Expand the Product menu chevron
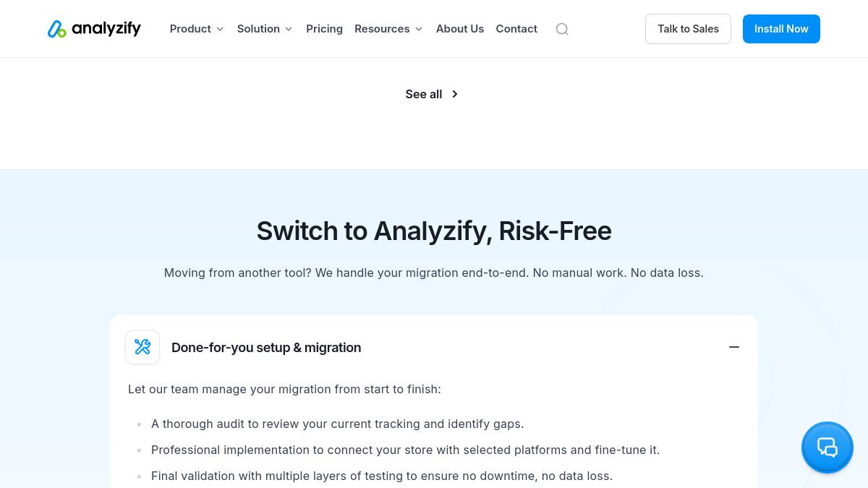 pos(220,29)
